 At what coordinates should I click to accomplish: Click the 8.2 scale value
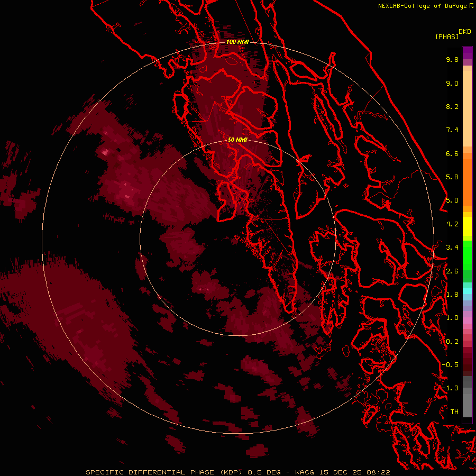(452, 106)
